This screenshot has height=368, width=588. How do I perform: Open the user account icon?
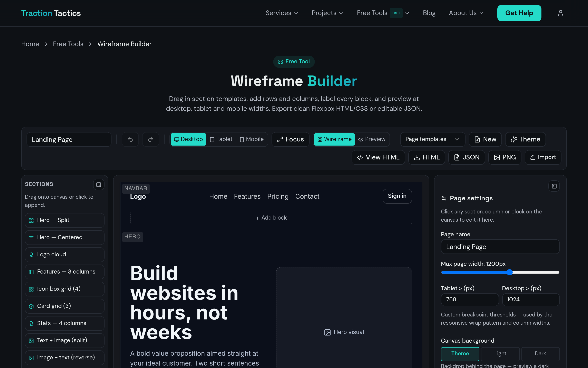[x=560, y=13]
